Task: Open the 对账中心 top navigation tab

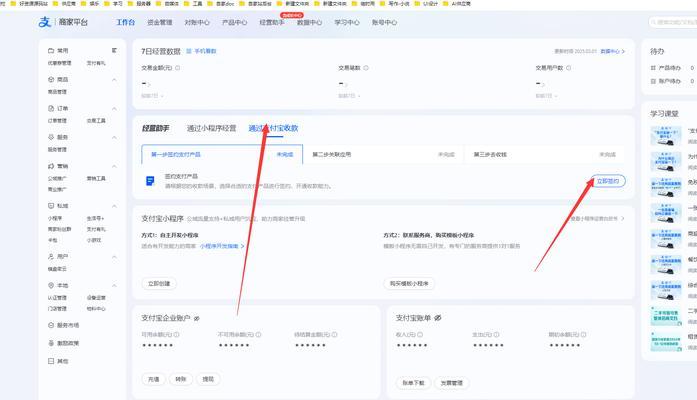Action: click(197, 22)
